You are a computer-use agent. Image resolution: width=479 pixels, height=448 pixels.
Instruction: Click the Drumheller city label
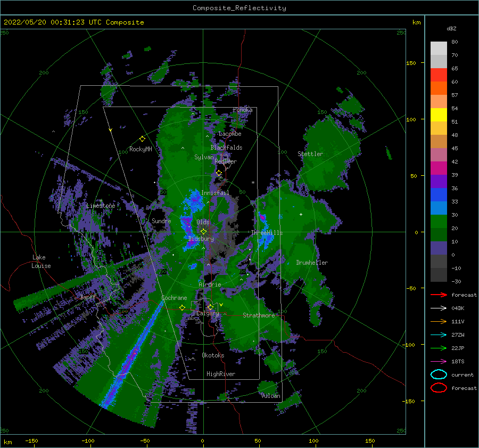[x=312, y=263]
